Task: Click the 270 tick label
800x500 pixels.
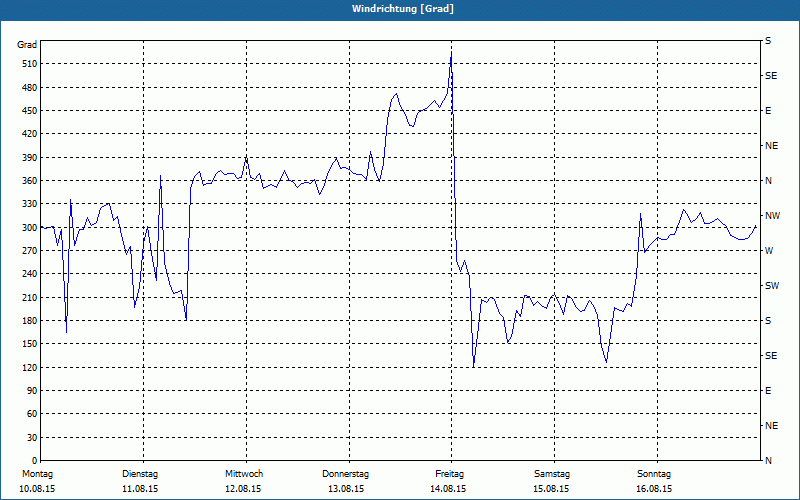Action: (30, 251)
